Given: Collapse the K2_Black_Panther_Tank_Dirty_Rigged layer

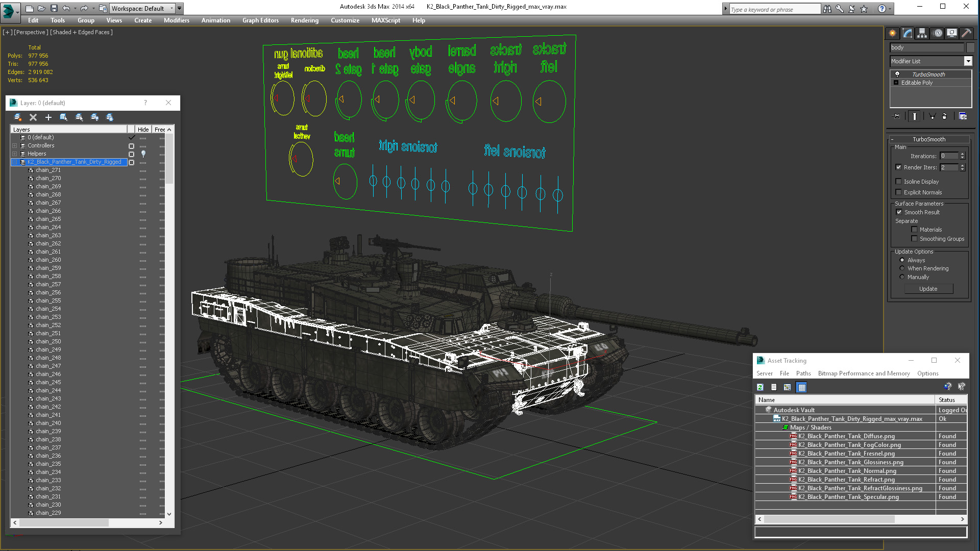Looking at the screenshot, I should (x=15, y=162).
